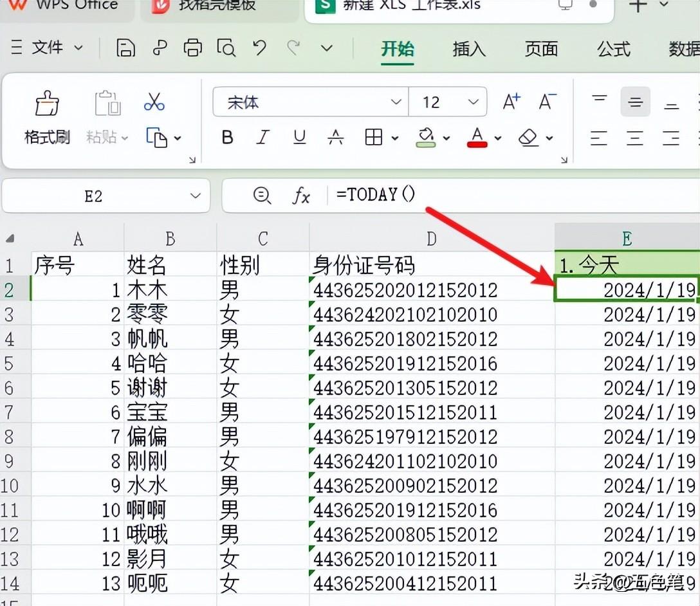
Task: Toggle Underline formatting
Action: point(300,138)
